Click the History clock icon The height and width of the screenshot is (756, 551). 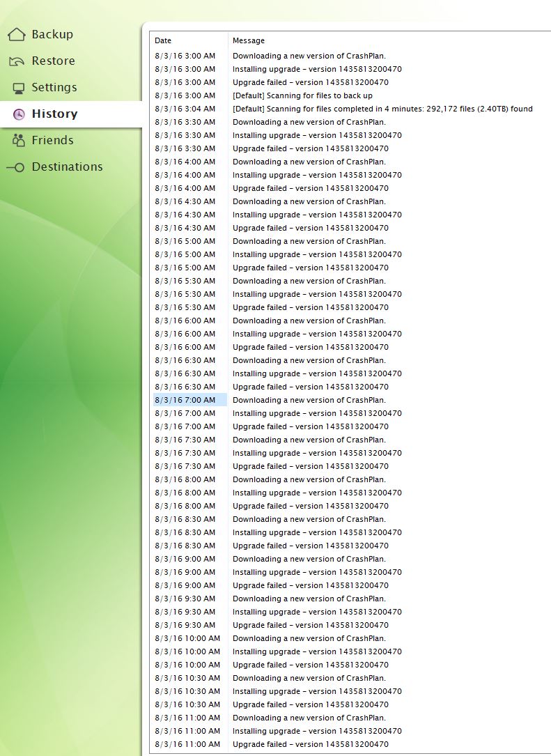[x=19, y=114]
